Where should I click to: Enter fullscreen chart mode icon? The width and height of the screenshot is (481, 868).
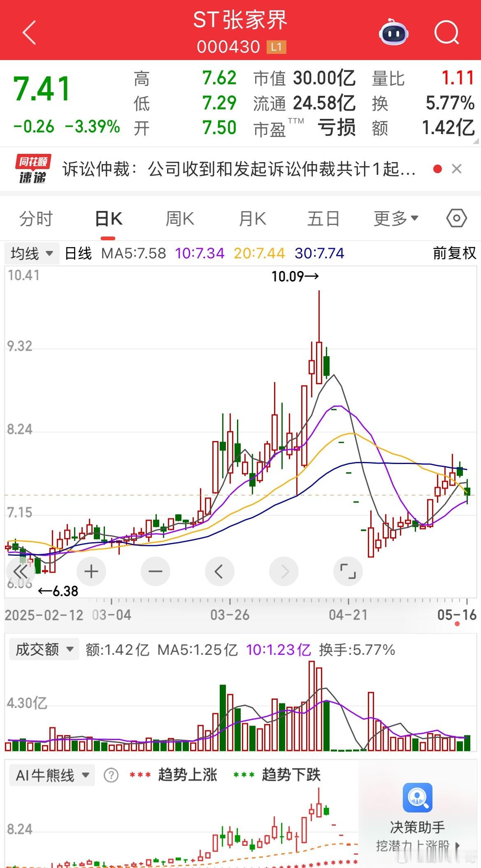tap(348, 571)
